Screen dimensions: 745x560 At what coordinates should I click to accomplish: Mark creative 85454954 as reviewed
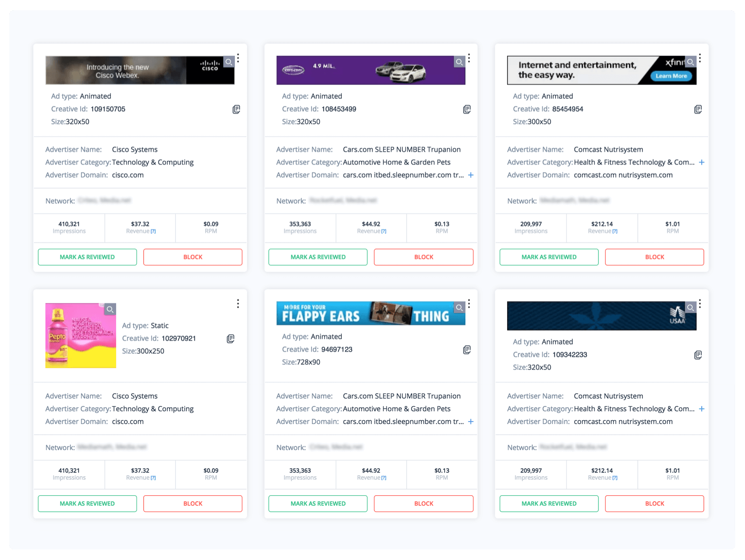549,257
